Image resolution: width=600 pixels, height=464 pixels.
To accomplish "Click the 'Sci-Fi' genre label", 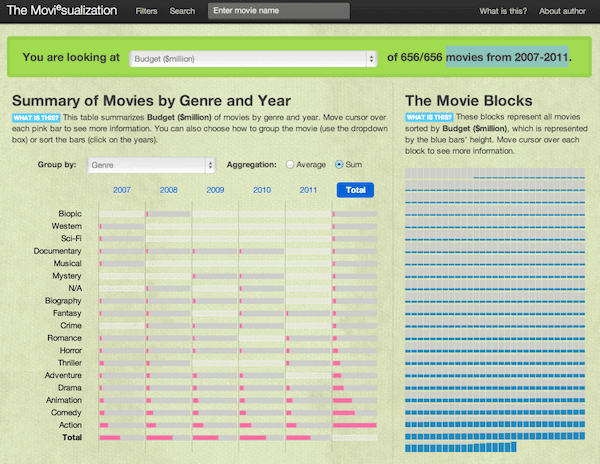I will [71, 239].
